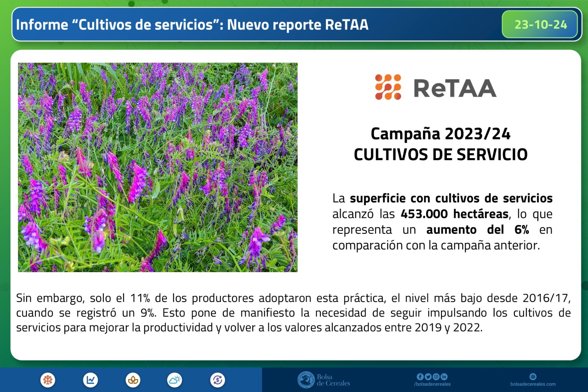
Task: Open the bolsadecereales.com link
Action: pos(533,384)
